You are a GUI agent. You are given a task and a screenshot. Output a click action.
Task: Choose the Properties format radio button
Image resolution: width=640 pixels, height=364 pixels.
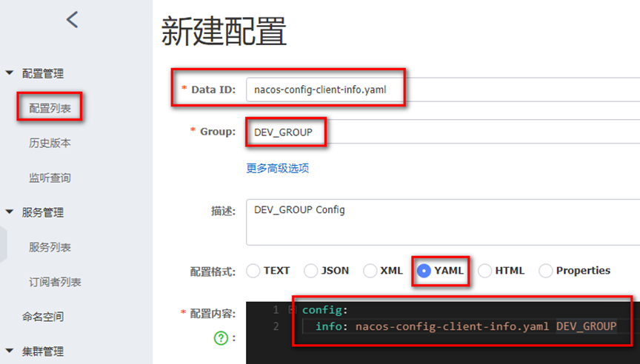pyautogui.click(x=545, y=271)
